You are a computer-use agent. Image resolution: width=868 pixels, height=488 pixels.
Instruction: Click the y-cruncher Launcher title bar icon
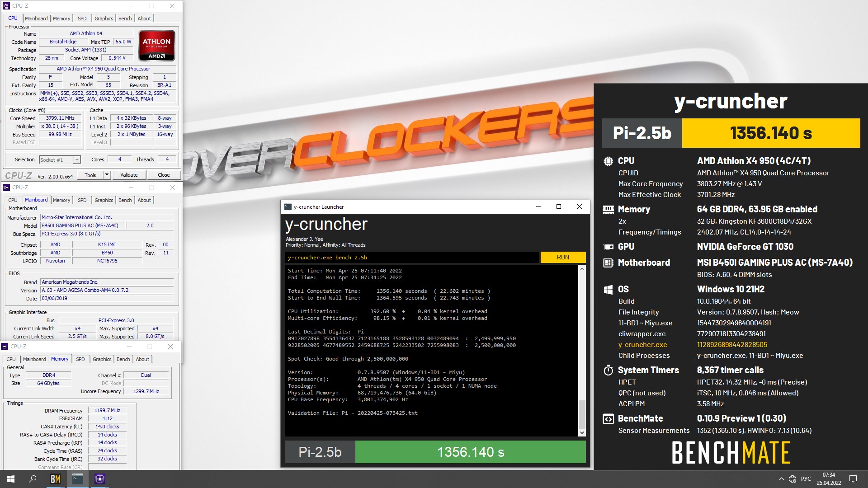click(288, 207)
